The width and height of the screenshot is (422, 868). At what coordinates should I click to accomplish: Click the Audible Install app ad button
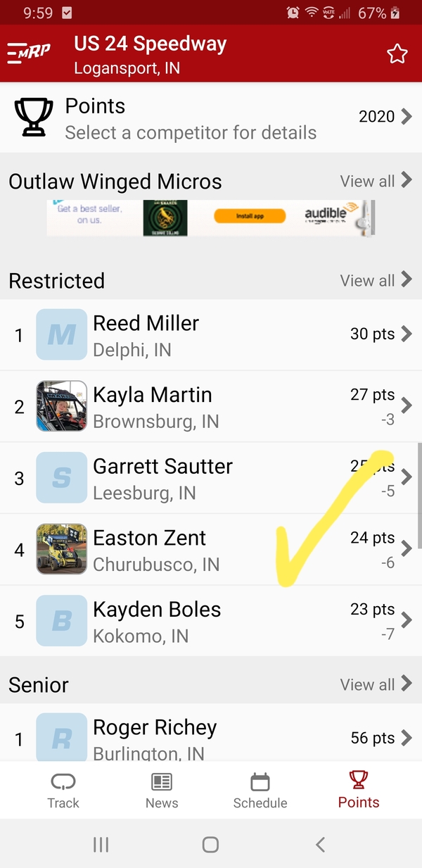coord(250,216)
